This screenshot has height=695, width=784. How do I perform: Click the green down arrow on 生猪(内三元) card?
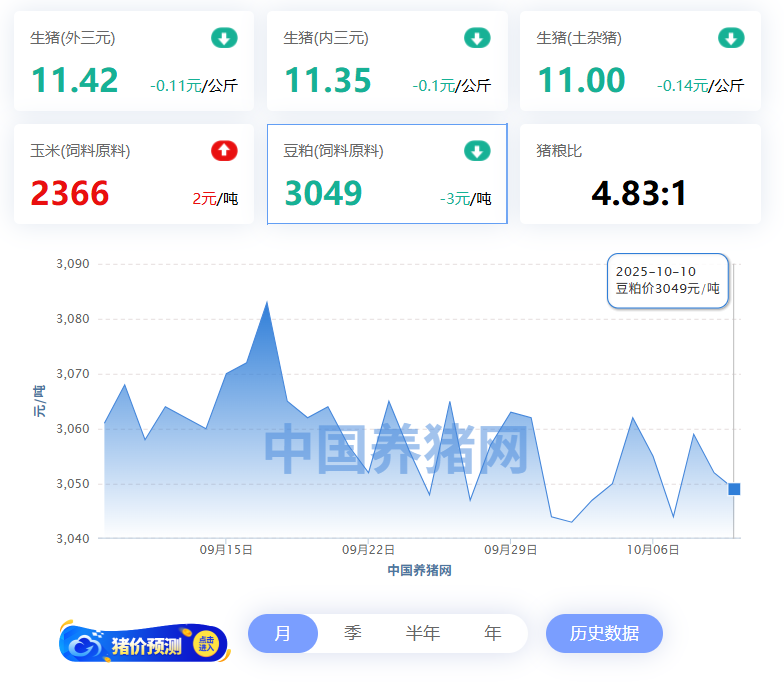coord(477,39)
